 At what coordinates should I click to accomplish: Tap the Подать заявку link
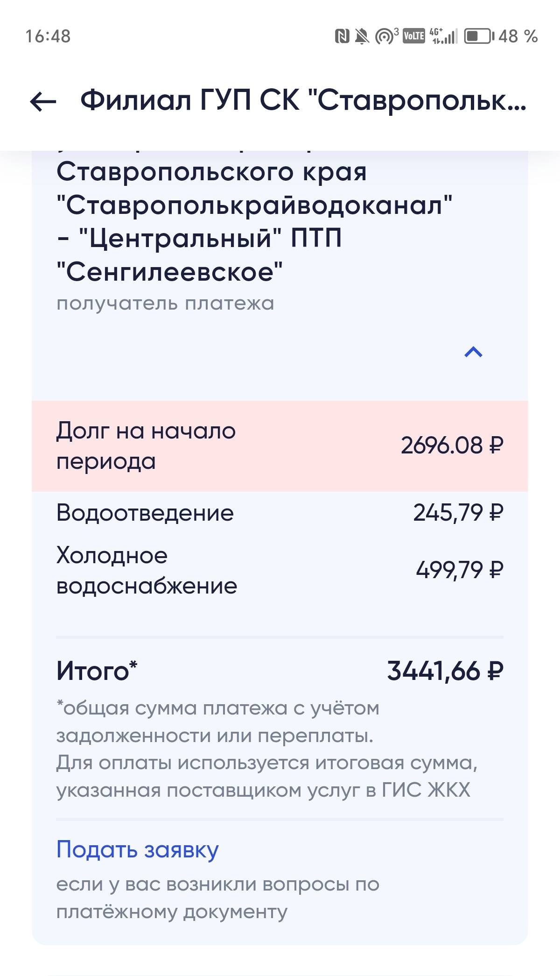click(137, 849)
